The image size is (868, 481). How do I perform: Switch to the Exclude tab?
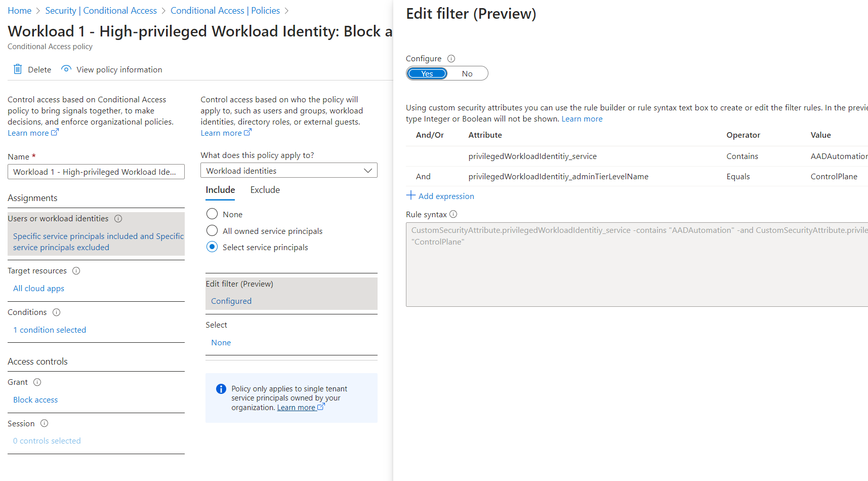click(265, 190)
